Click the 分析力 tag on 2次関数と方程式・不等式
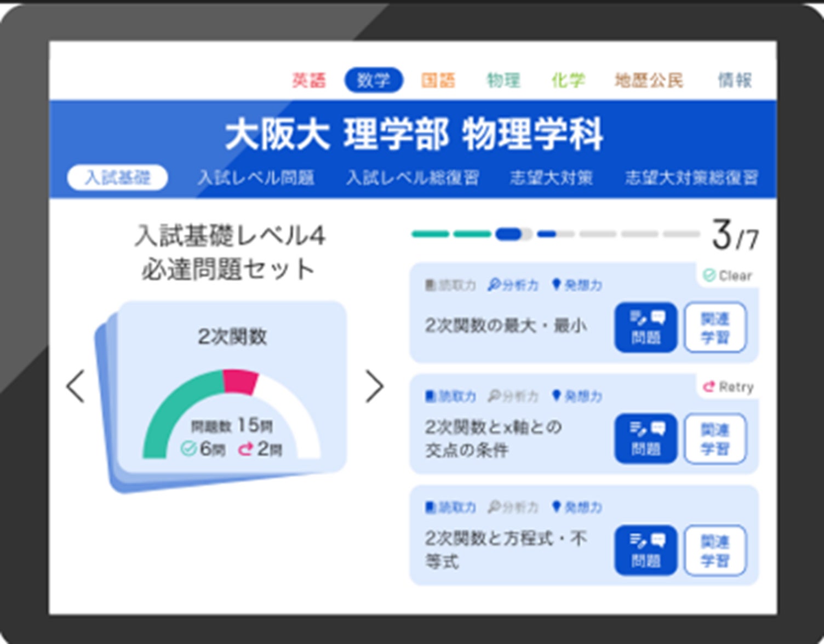Viewport: 824px width, 644px height. point(513,508)
